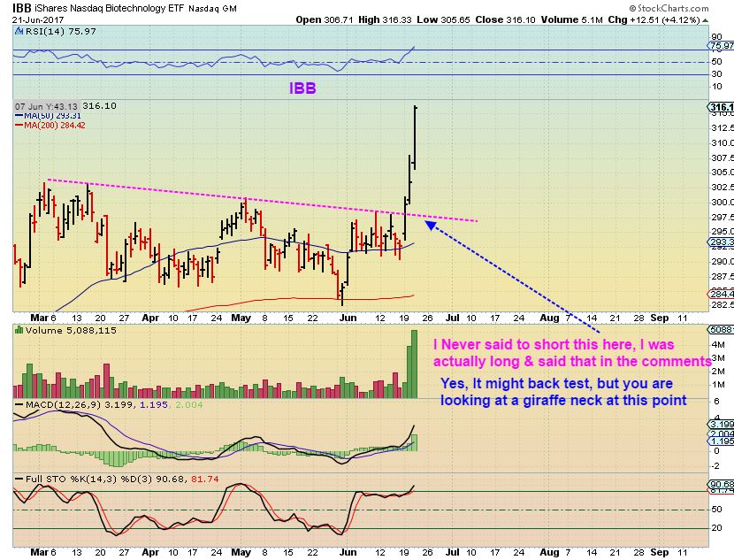
Task: Click the 282.5 price axis label
Action: (723, 304)
